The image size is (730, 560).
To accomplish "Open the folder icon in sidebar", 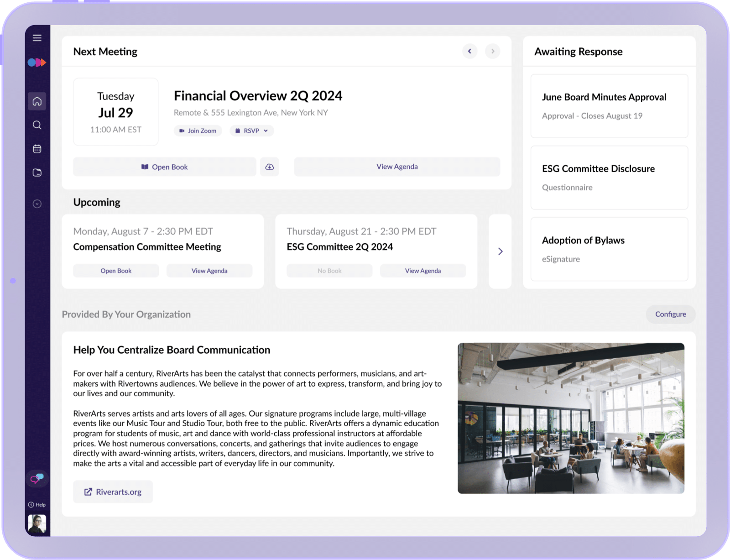I will (x=37, y=173).
